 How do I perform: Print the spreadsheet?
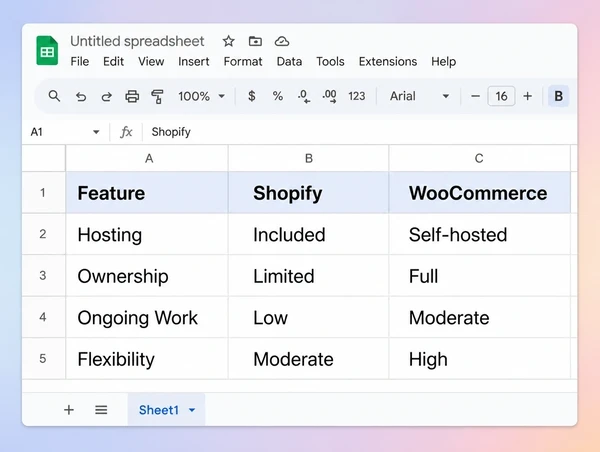click(x=132, y=96)
